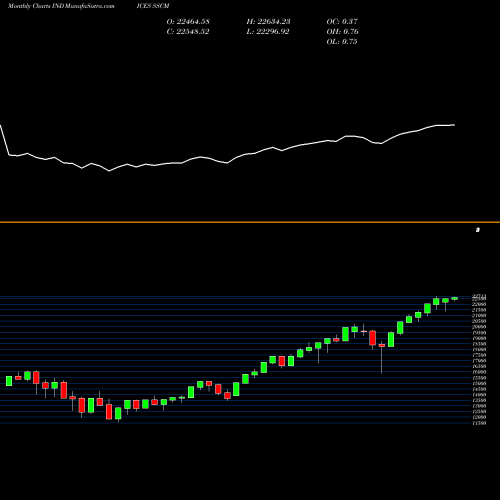500x500 pixels.
Task: Click the 18000 price axis label
Action: (479, 350)
